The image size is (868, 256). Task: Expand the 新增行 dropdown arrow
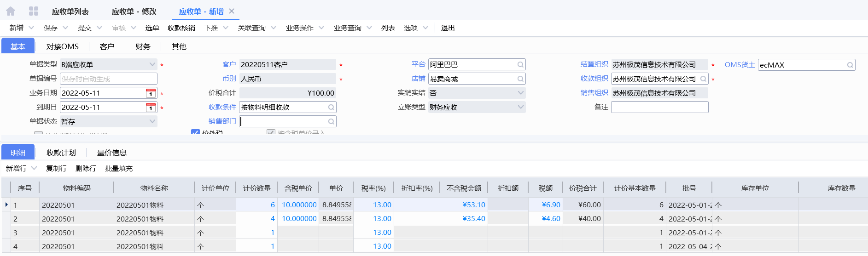click(x=34, y=168)
